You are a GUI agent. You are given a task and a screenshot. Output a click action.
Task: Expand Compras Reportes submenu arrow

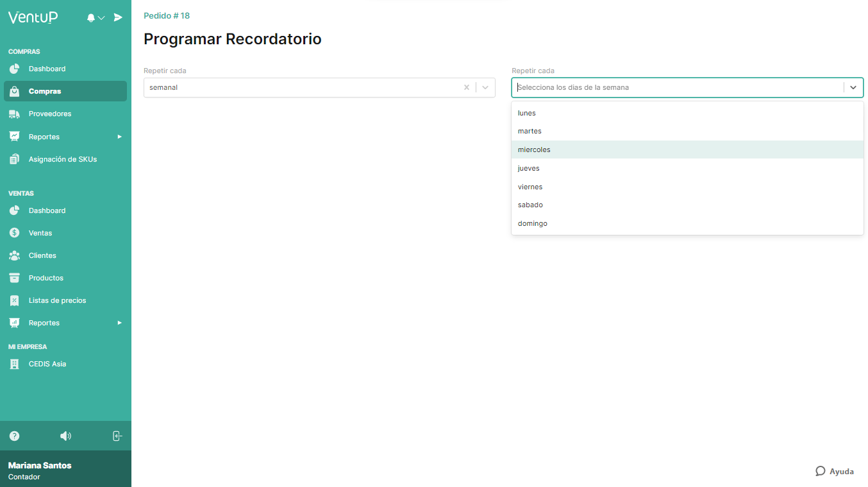119,137
